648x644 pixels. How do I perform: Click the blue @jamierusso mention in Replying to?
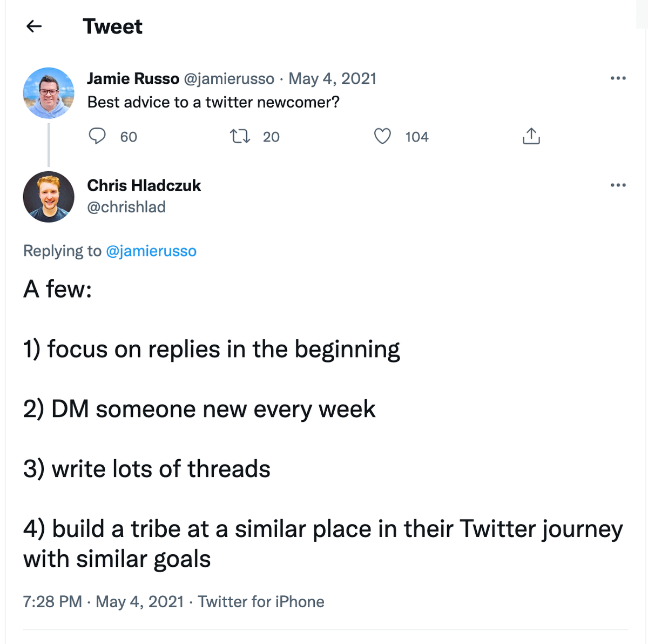click(x=151, y=251)
